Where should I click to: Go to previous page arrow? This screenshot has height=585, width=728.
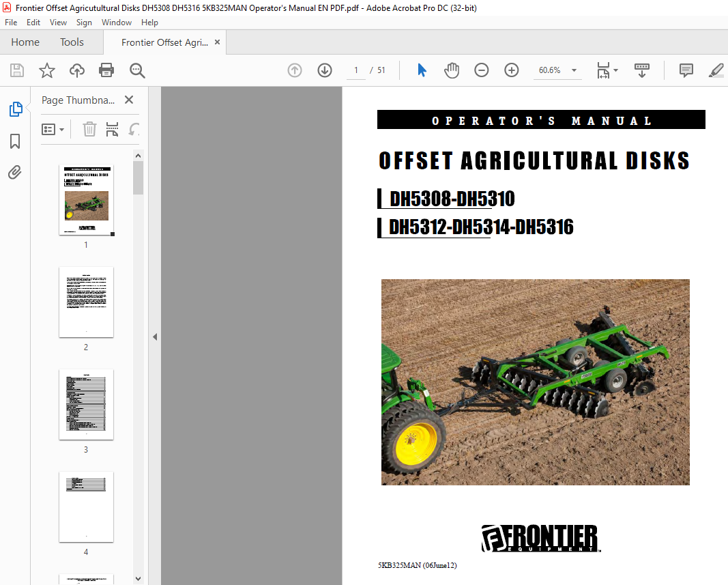[x=295, y=70]
